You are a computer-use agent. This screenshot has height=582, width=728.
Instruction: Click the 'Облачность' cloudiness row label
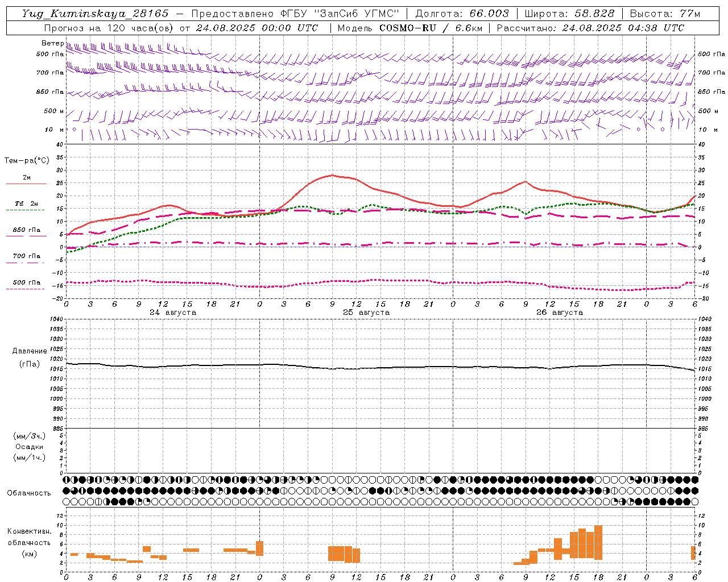tap(29, 493)
